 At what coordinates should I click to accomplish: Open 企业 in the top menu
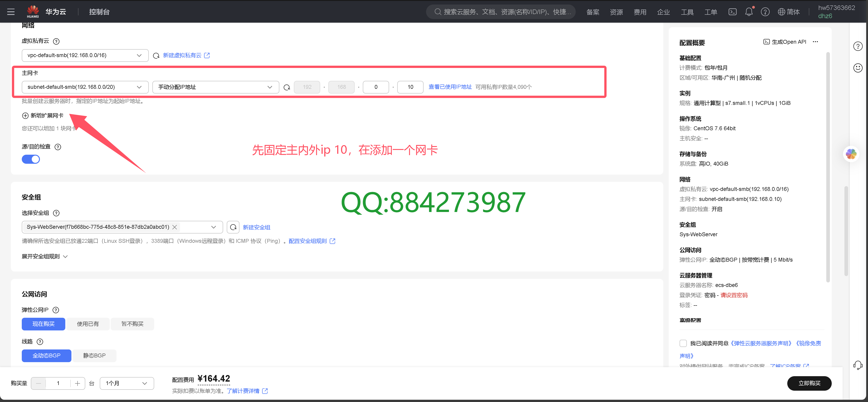click(663, 12)
